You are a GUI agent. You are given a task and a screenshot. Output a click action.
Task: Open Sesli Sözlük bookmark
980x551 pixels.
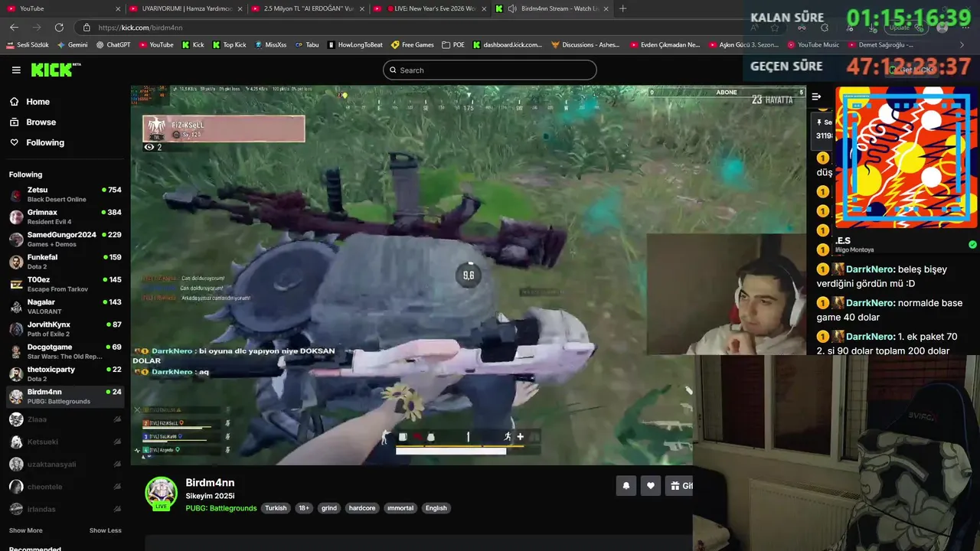coord(26,44)
